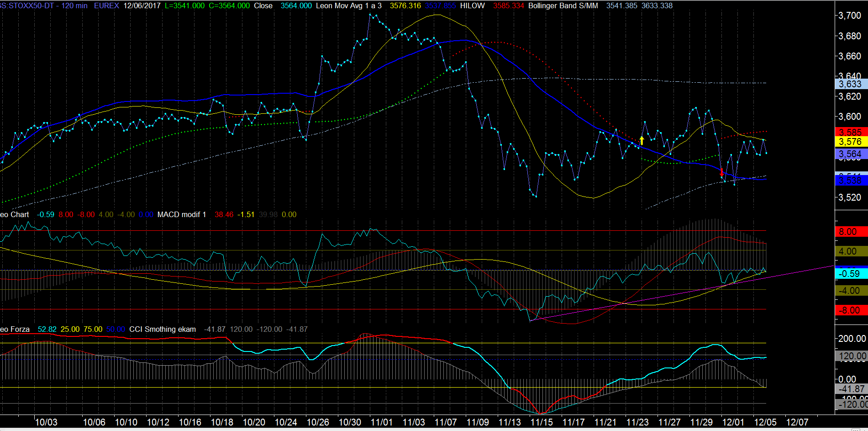Click the gray -41.87 tag on CCI axis
This screenshot has width=868, height=431.
(851, 389)
